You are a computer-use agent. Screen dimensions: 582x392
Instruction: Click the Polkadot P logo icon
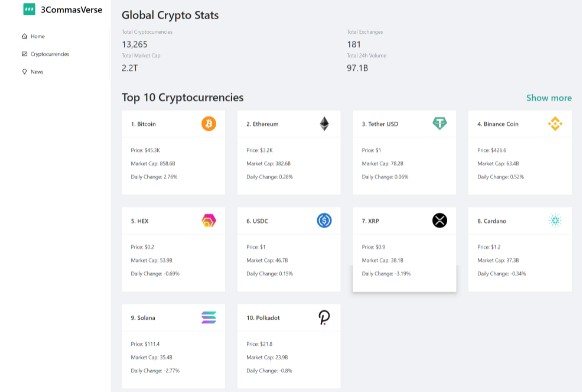pos(324,317)
